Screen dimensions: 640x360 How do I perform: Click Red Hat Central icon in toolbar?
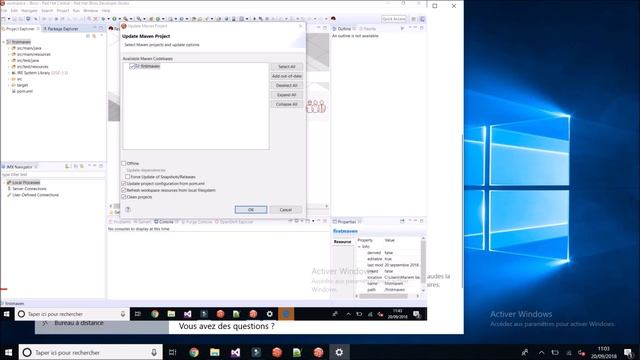pos(333,19)
